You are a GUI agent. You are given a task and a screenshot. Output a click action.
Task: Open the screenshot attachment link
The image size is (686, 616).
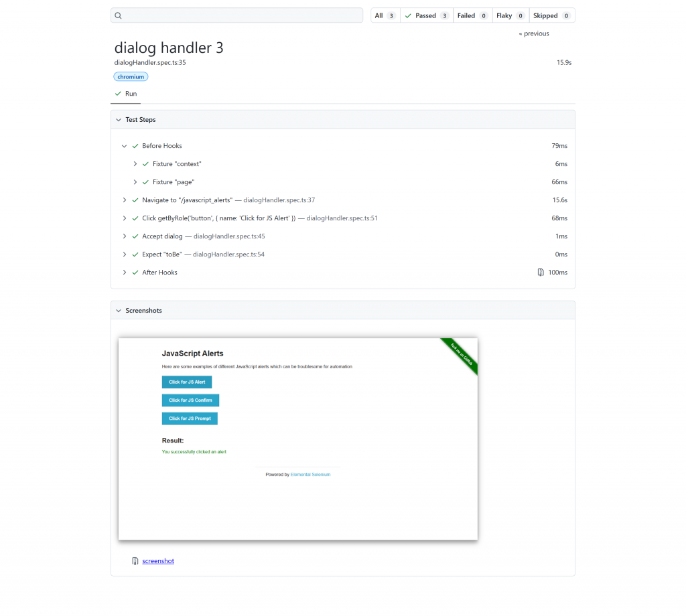(158, 561)
